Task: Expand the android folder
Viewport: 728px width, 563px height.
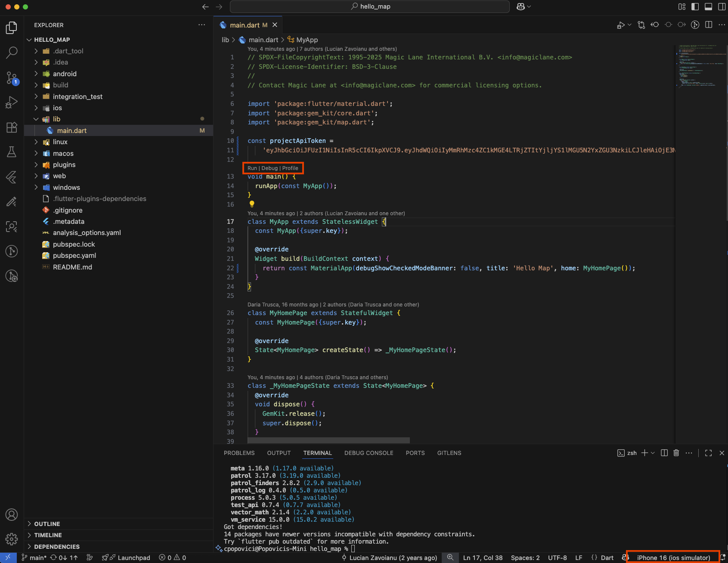Action: [65, 74]
